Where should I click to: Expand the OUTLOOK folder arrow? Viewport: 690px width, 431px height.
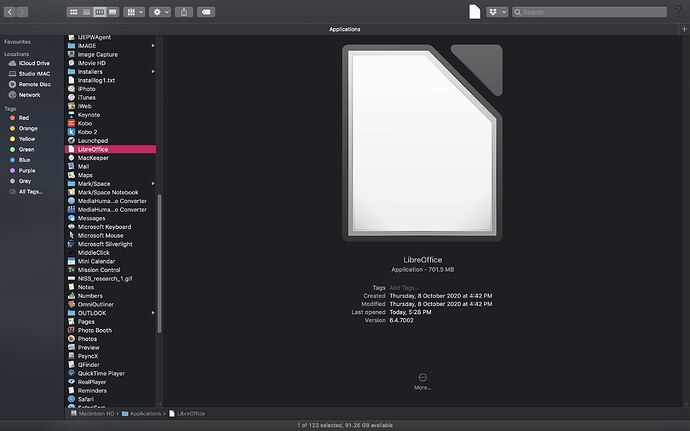pyautogui.click(x=153, y=313)
